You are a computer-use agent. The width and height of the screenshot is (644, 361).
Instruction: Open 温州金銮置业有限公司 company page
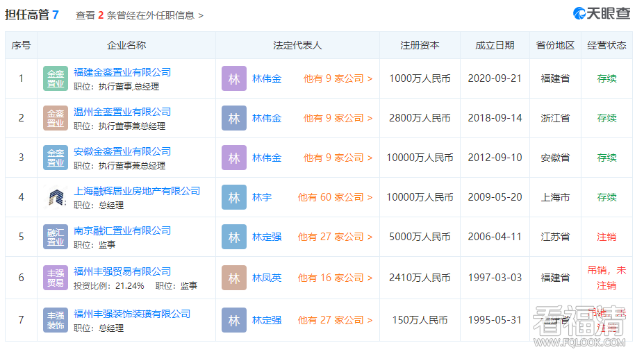click(122, 112)
